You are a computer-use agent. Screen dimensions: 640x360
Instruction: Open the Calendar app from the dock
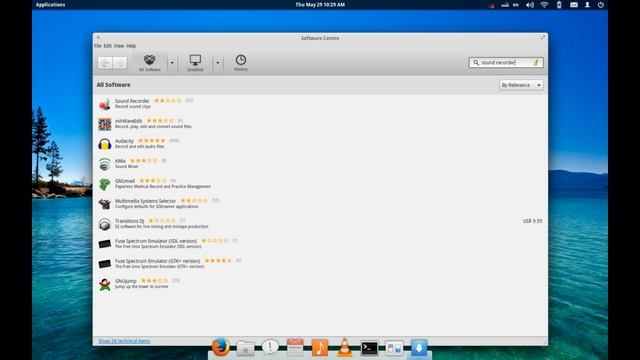295,347
